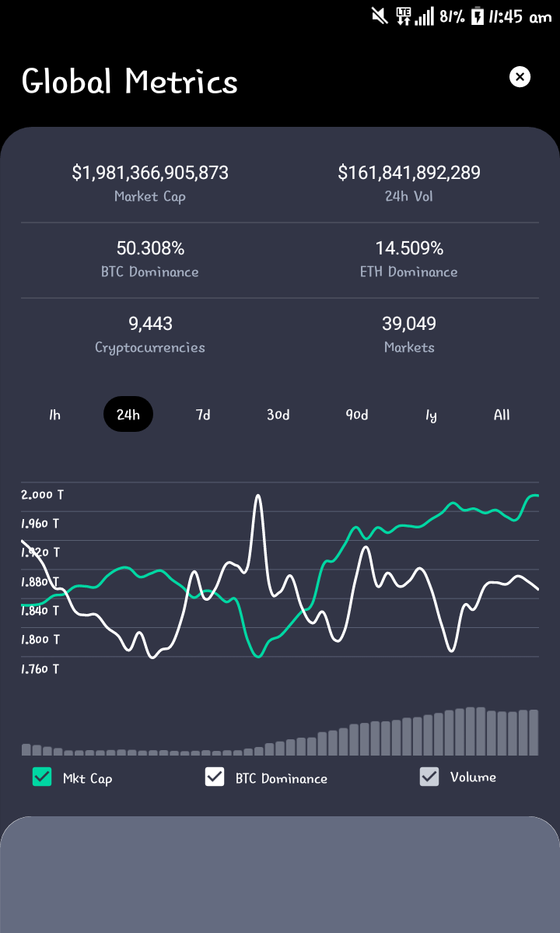Tap the Market Cap value
Screen dimensions: 560x933
pyautogui.click(x=150, y=173)
